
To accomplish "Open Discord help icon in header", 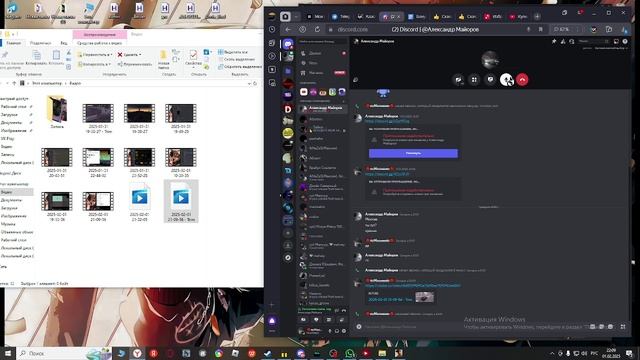I will click(x=625, y=41).
